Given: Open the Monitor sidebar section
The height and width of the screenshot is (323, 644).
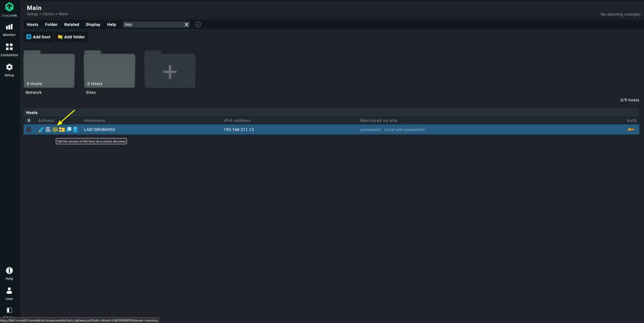Looking at the screenshot, I should [x=9, y=29].
